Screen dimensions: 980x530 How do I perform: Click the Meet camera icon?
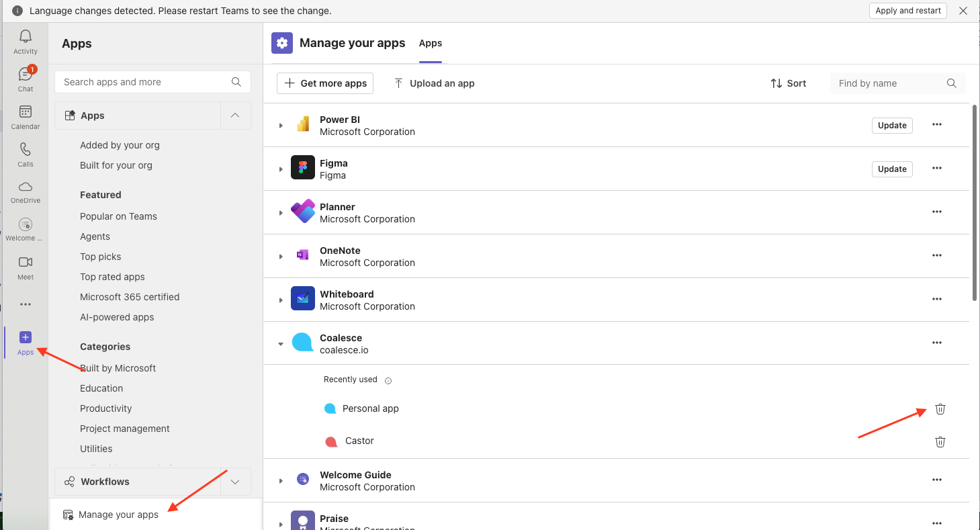click(x=26, y=263)
